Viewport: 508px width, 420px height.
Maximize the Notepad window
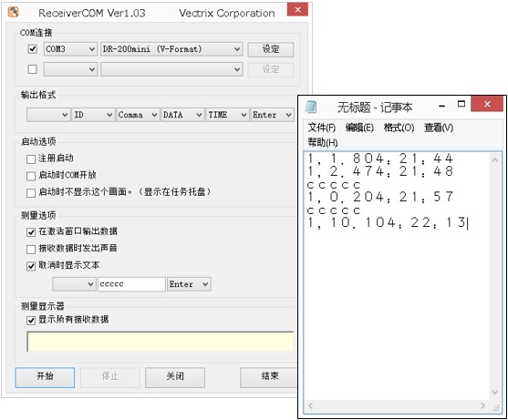[x=461, y=104]
